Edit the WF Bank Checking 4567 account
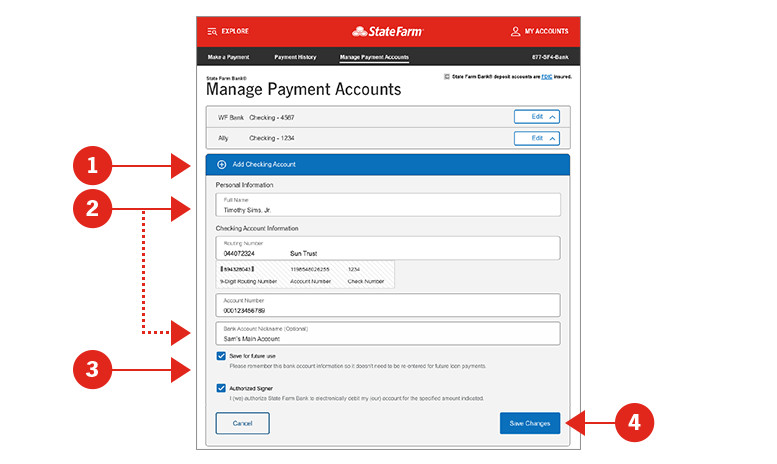This screenshot has width=777, height=464. click(537, 117)
